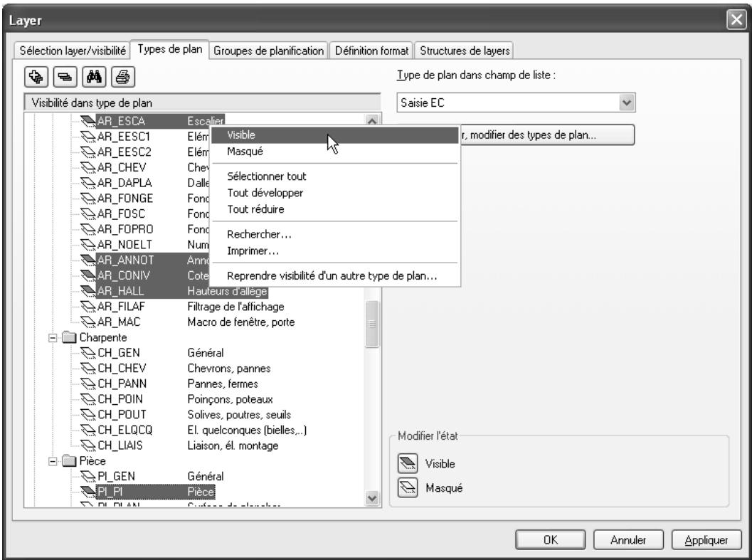This screenshot has height=560, width=752.
Task: Select the CH_ELQCQ layer row
Action: (194, 430)
